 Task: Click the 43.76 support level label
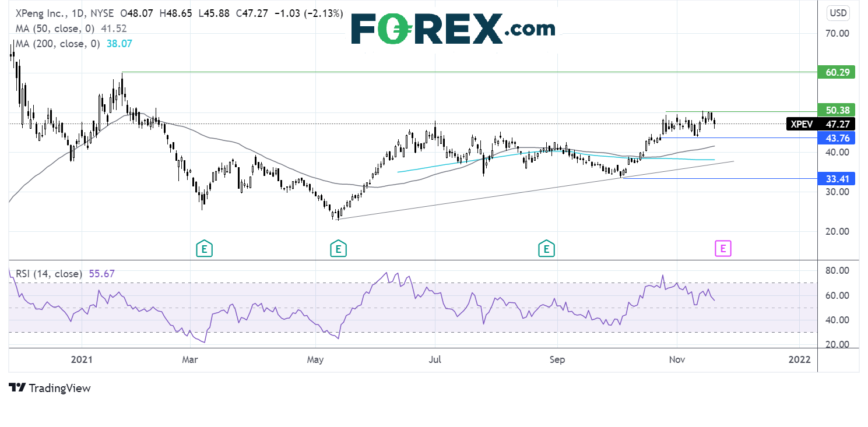tap(837, 138)
